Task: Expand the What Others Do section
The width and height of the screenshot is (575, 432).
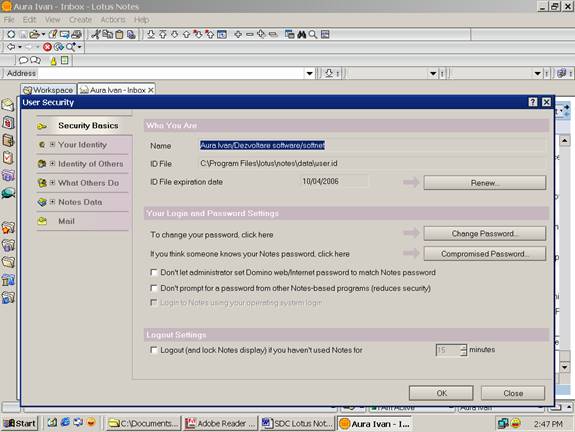Action: tap(52, 182)
